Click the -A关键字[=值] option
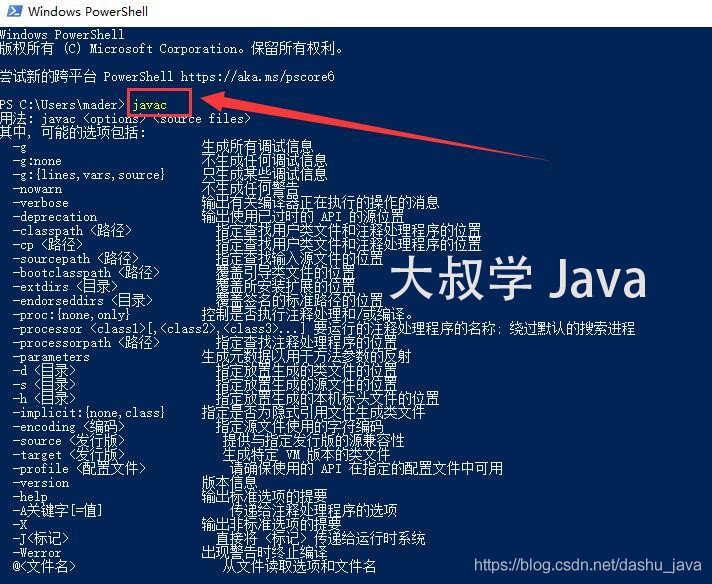The image size is (712, 584). [x=58, y=510]
